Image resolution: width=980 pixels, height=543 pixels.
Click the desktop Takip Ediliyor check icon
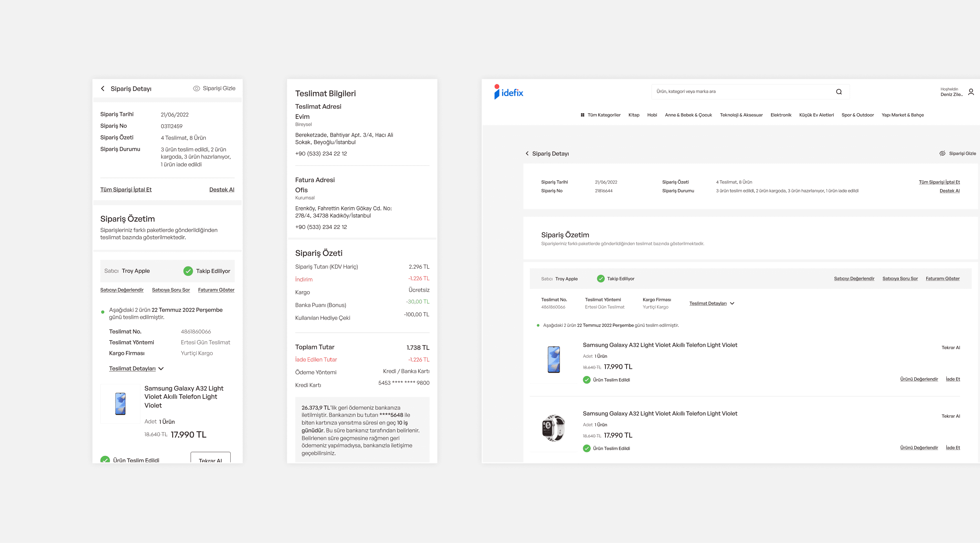click(600, 279)
